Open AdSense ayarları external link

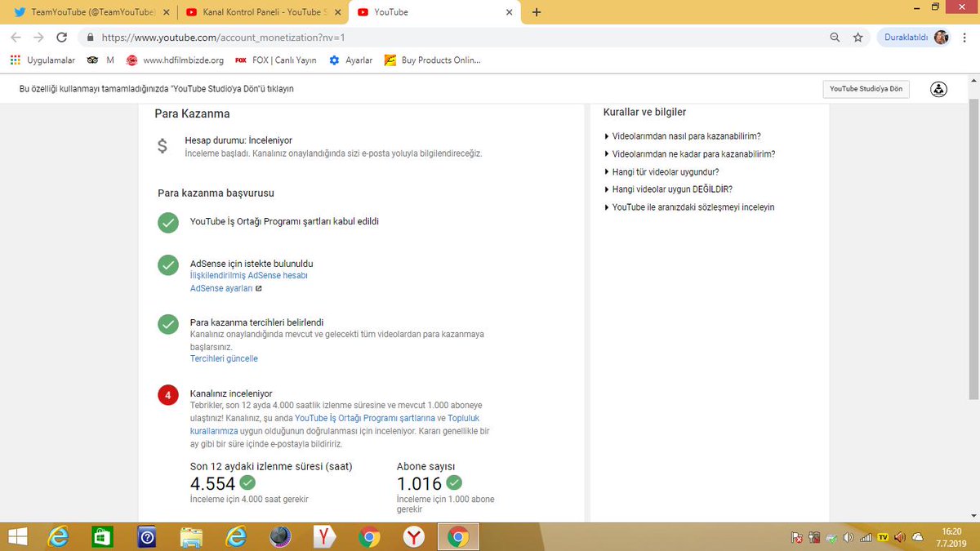(225, 288)
